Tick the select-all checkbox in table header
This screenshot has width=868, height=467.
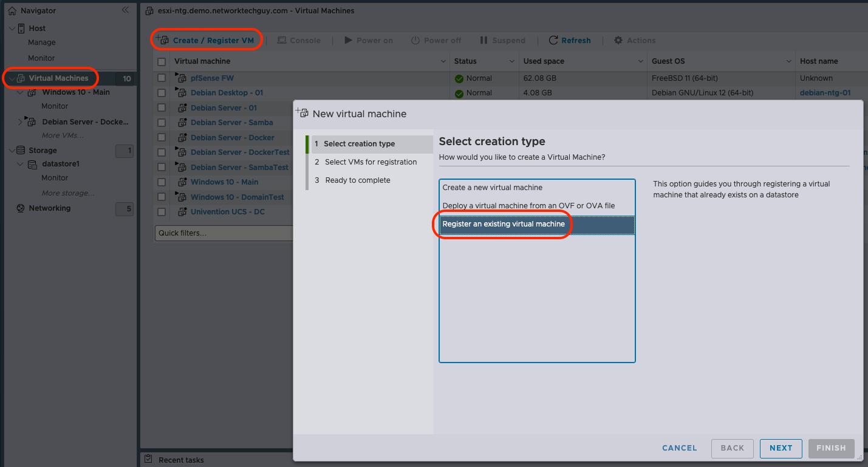click(162, 61)
